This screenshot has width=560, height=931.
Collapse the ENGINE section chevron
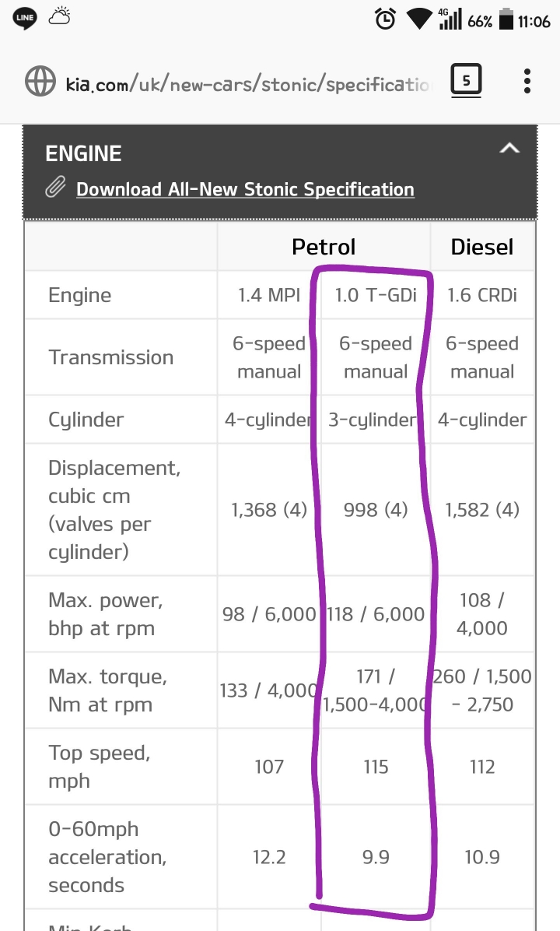pos(509,148)
